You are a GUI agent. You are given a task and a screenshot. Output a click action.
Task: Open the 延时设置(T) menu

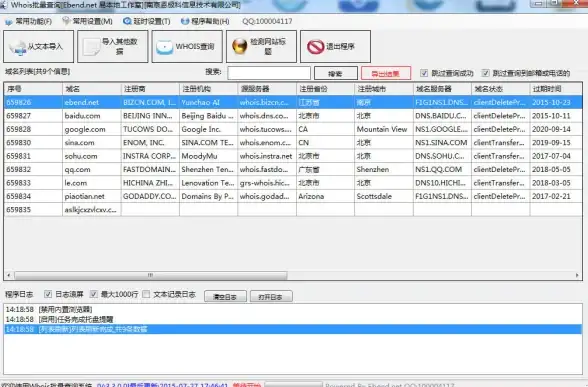coord(147,21)
